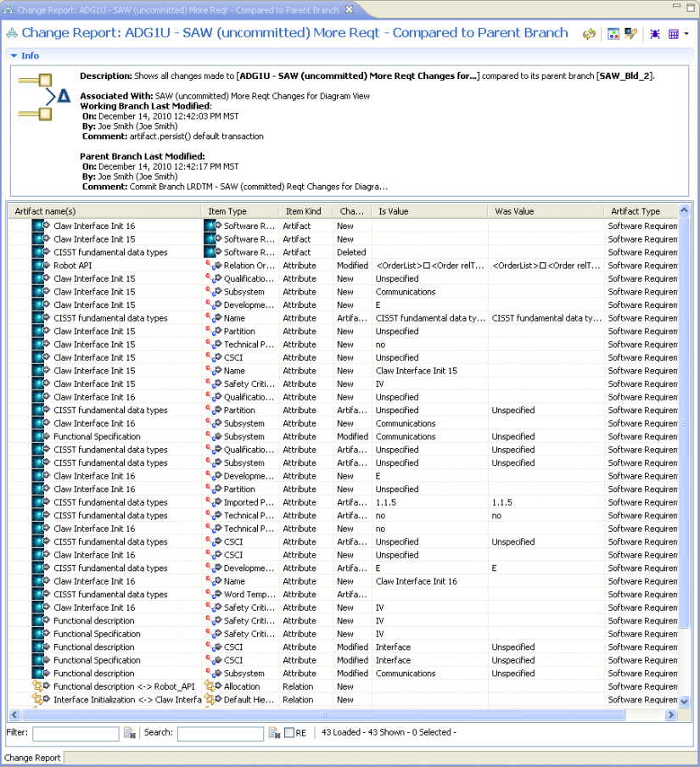Click the yellow refresh arrows toolbar icon
Screen dimensions: 700x767
[x=589, y=34]
